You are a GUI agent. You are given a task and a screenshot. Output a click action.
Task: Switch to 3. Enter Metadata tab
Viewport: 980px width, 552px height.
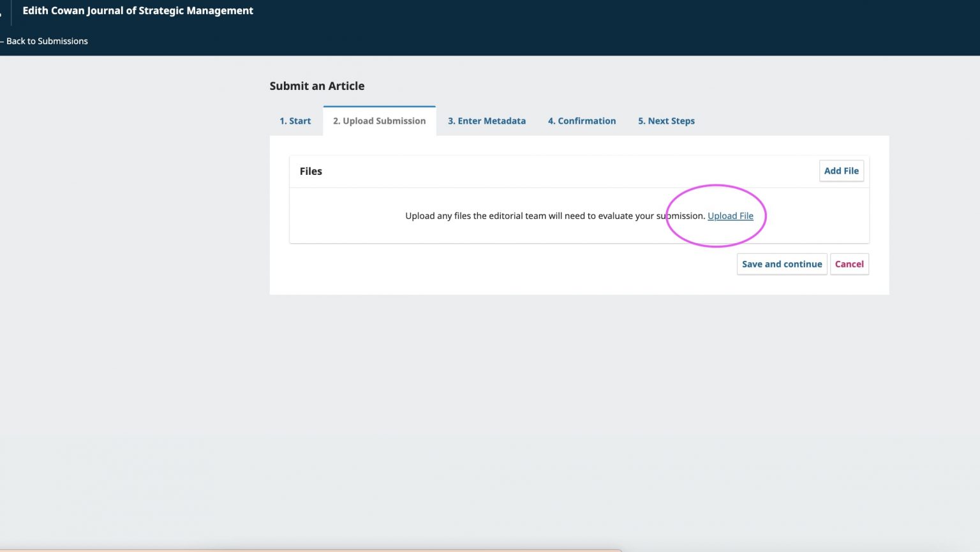click(x=487, y=121)
